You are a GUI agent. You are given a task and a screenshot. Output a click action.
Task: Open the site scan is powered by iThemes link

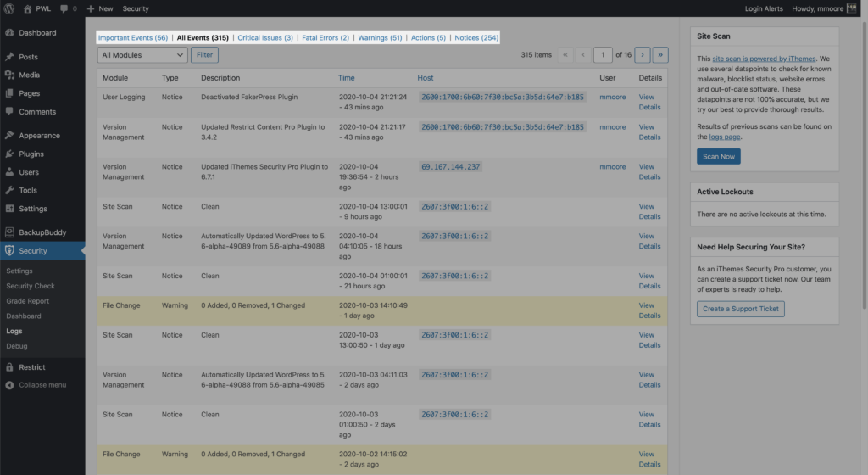[x=764, y=59]
